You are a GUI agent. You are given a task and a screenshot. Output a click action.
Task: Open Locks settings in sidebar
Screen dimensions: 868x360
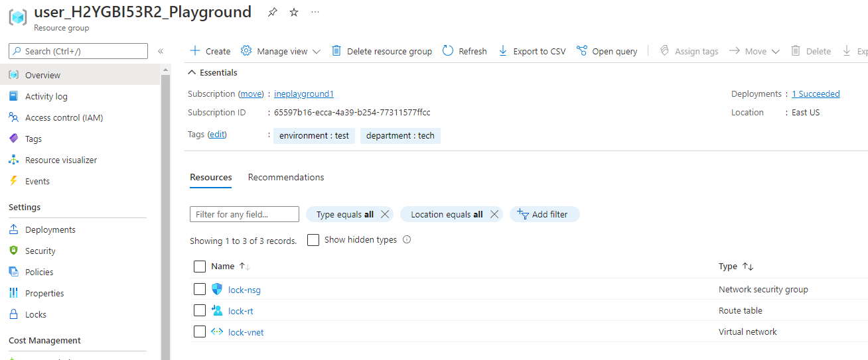(36, 314)
